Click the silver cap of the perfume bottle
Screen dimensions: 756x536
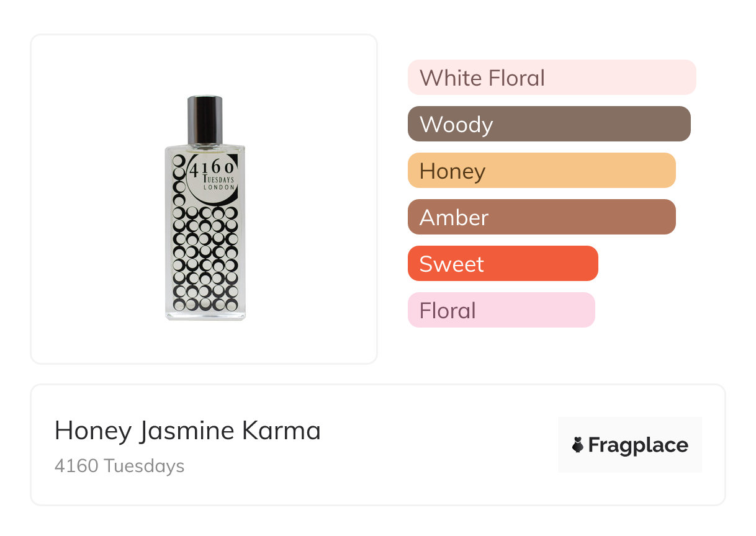pyautogui.click(x=205, y=118)
